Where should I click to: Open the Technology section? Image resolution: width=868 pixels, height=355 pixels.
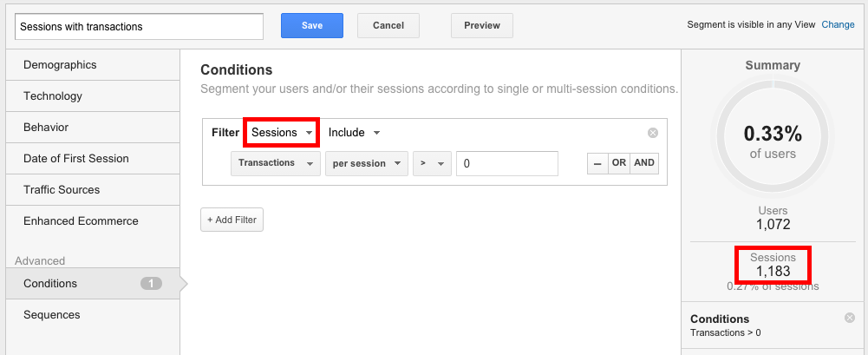click(53, 96)
